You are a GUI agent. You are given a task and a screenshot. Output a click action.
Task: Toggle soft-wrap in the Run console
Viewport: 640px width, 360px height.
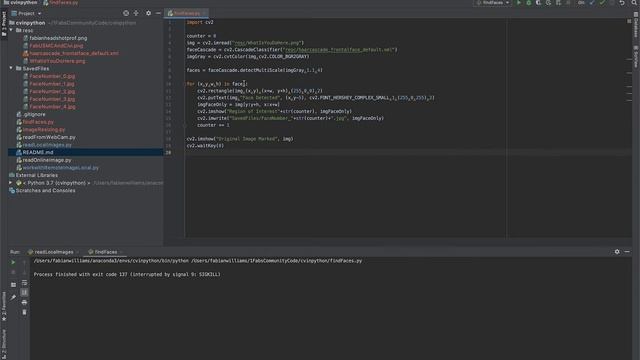(x=24, y=282)
